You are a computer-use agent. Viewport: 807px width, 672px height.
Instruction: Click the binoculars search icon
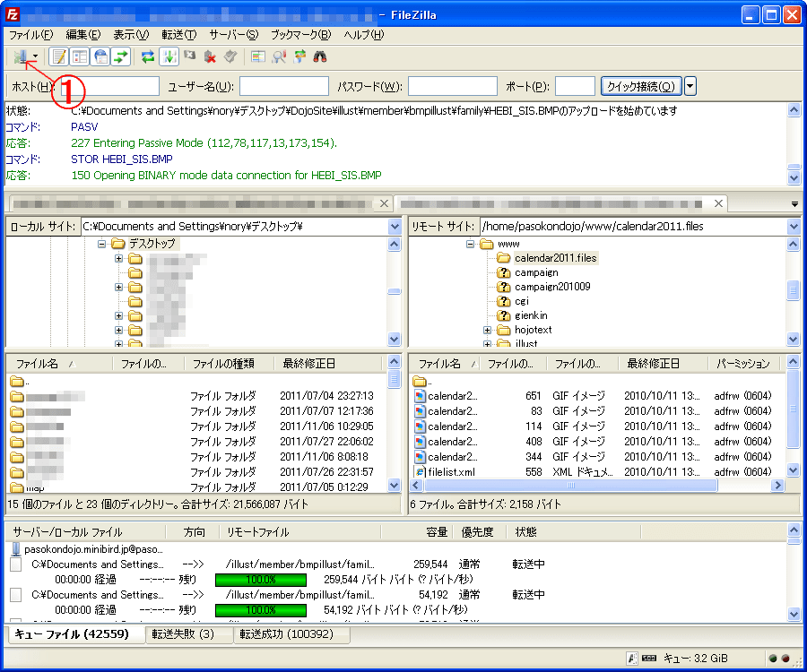pyautogui.click(x=319, y=56)
